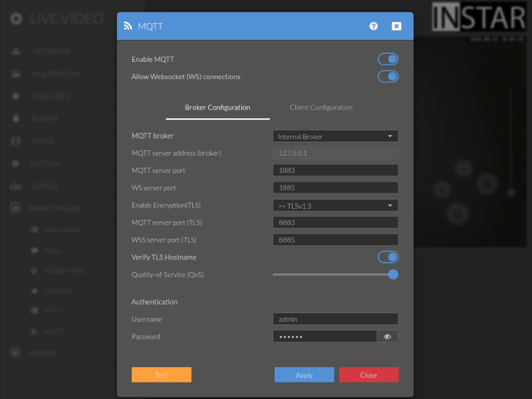This screenshot has height=399, width=532.
Task: Click the Cloud icon in the sidebar
Action: tap(15, 186)
